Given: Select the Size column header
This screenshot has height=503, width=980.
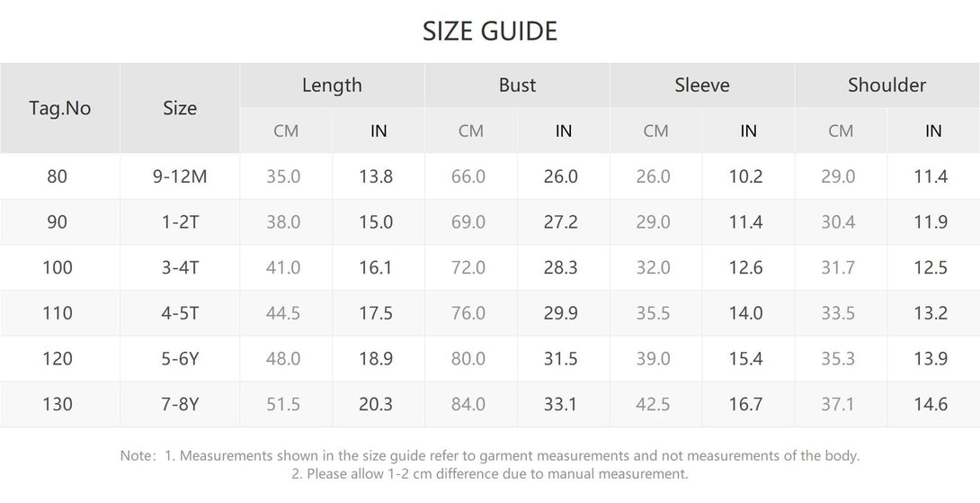Looking at the screenshot, I should coord(180,108).
